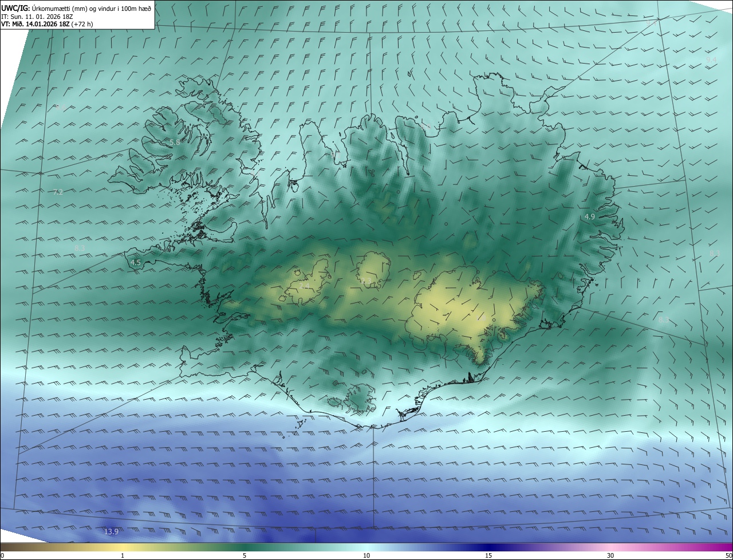Viewport: 733px width, 560px height.
Task: Click the 4.5 value on the peninsula
Action: 136,263
